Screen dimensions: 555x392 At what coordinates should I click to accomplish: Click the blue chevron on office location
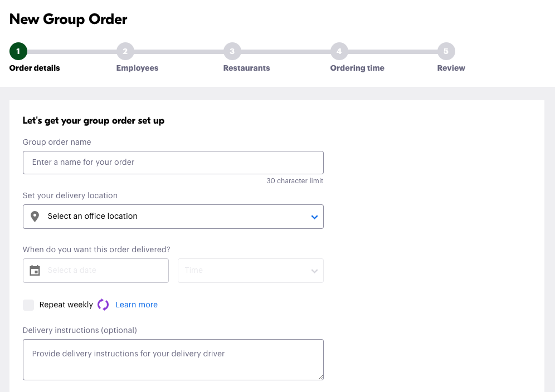point(314,217)
